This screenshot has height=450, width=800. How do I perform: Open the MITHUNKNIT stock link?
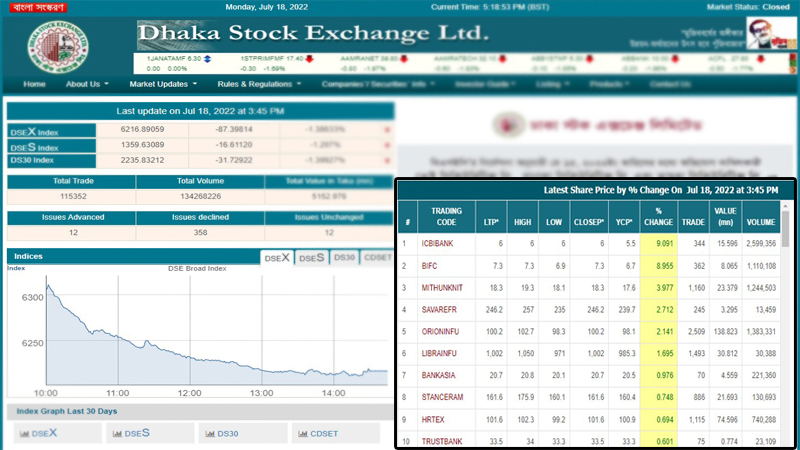click(445, 288)
